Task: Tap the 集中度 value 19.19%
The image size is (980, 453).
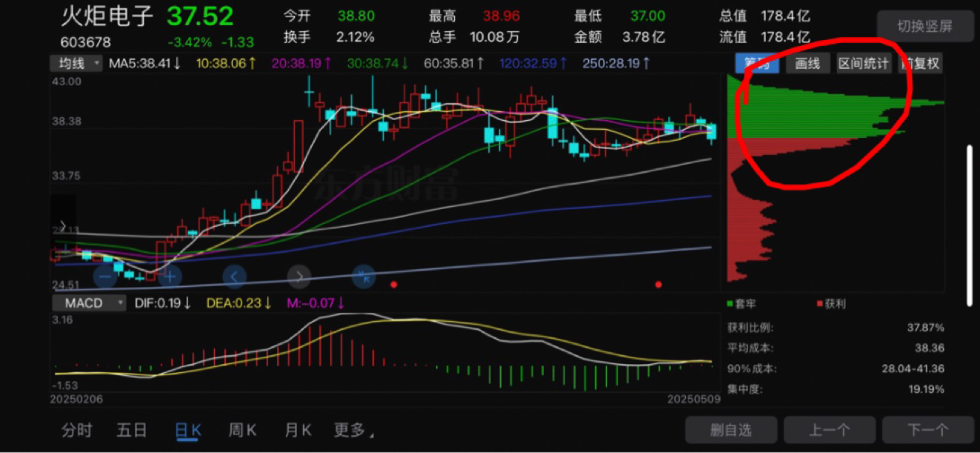Action: tap(926, 389)
